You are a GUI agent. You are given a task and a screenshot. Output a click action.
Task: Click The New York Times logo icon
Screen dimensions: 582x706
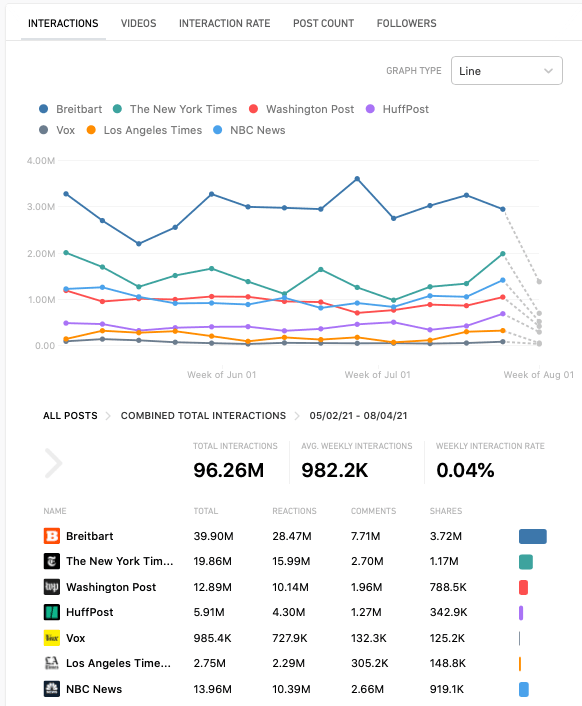[x=52, y=561]
